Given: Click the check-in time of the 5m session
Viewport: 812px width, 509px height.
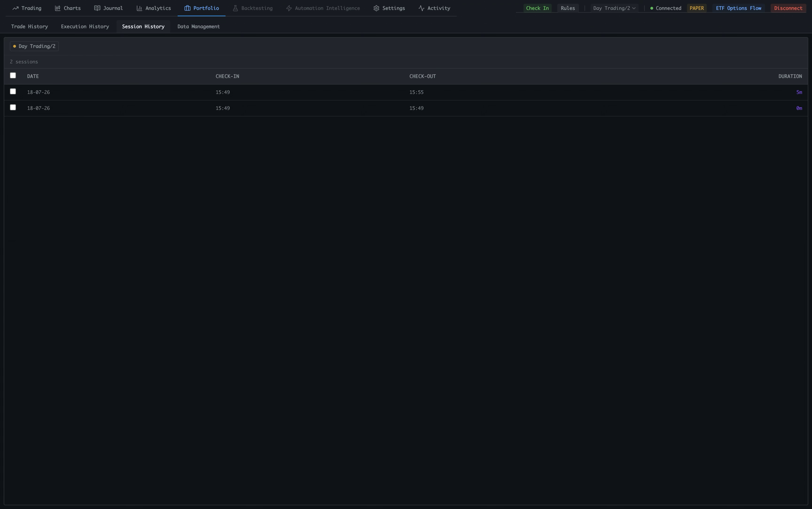Looking at the screenshot, I should click(x=223, y=92).
